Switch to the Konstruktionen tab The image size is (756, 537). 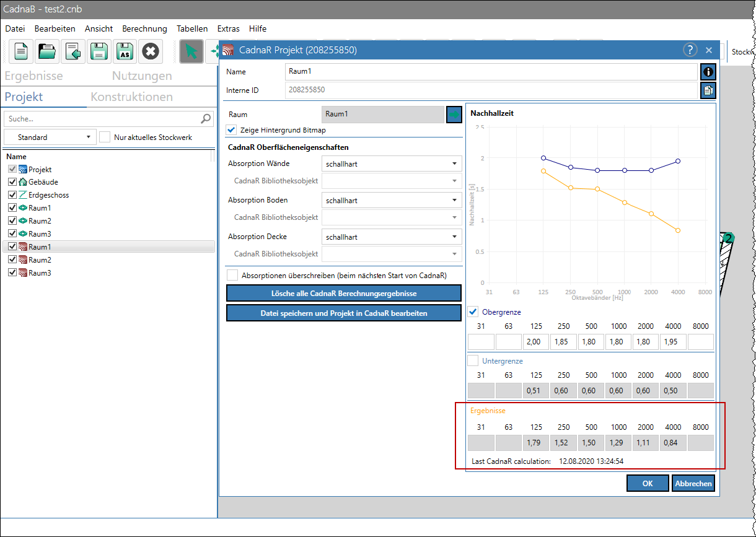(x=132, y=97)
